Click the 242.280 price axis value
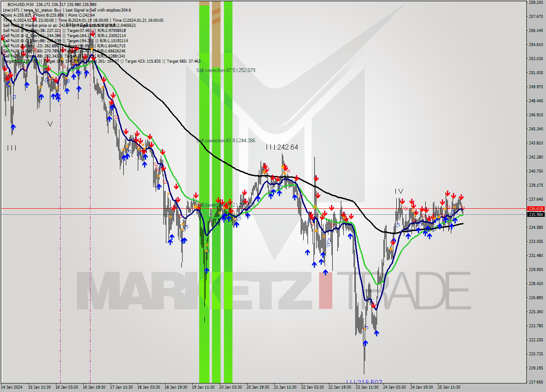Image resolution: width=546 pixels, height=392 pixels. coord(536,157)
